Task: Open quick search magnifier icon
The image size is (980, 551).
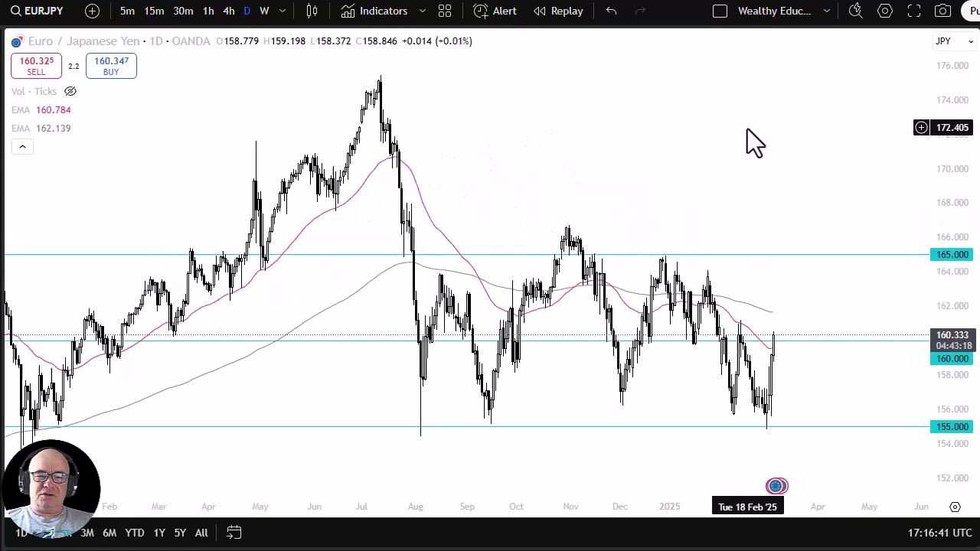Action: (x=856, y=11)
